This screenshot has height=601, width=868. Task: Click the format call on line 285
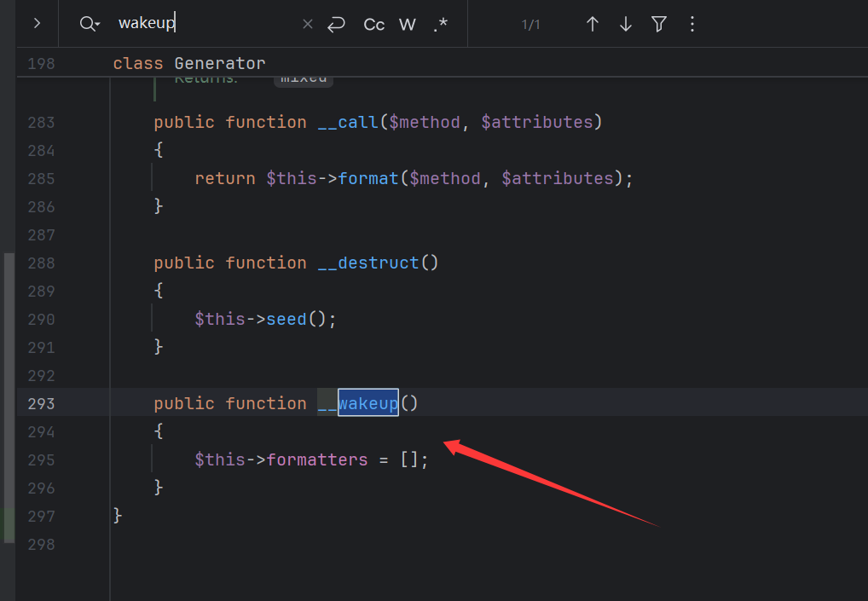coord(368,178)
